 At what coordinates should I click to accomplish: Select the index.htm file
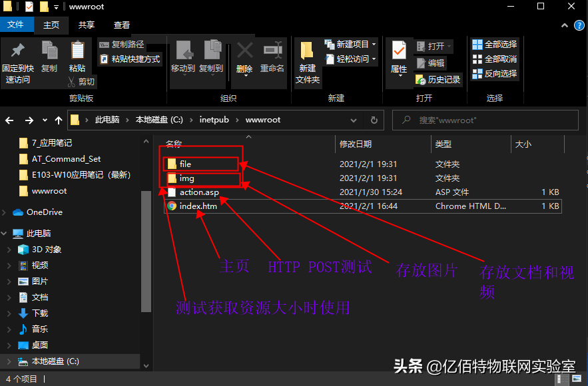198,206
